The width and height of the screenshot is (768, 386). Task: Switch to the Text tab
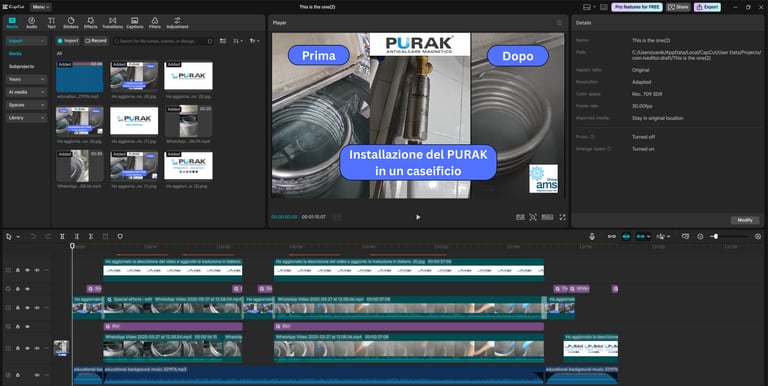(x=51, y=23)
